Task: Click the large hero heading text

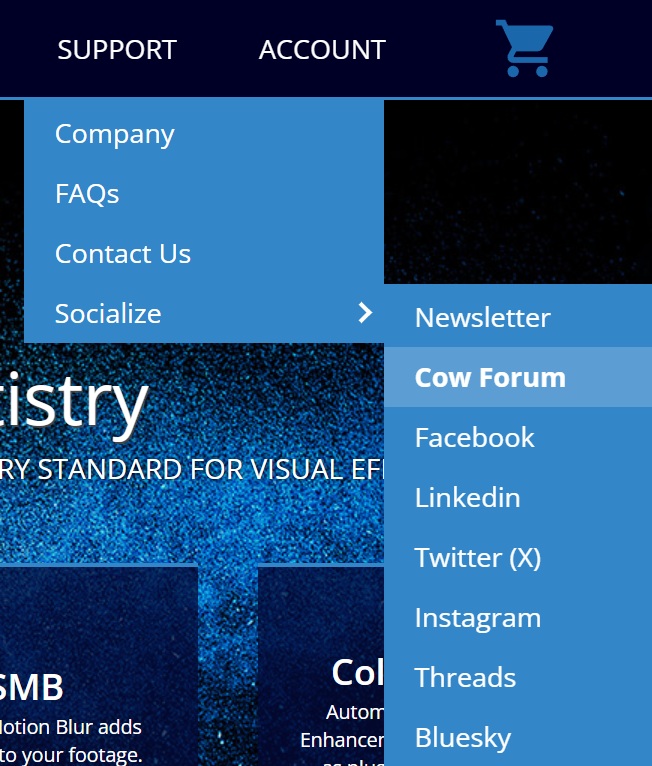Action: (x=75, y=402)
